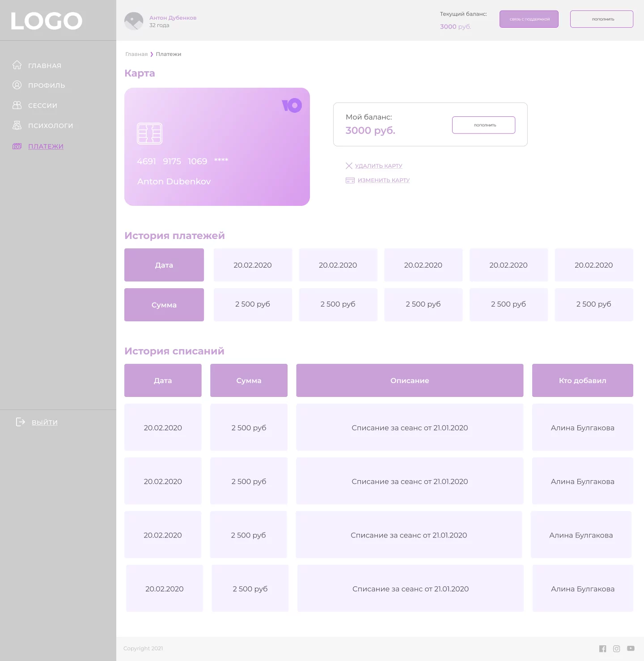Open the Facebook icon in footer
Image resolution: width=644 pixels, height=661 pixels.
pos(603,648)
